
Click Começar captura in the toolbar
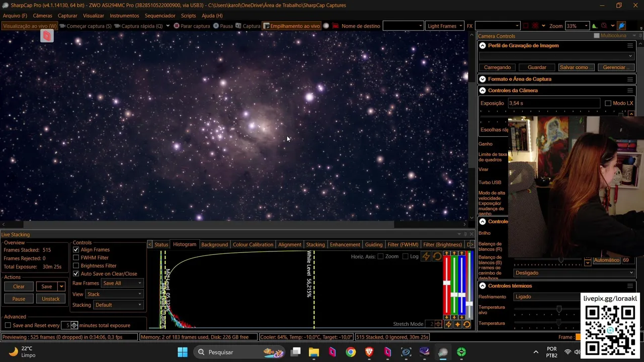point(85,26)
